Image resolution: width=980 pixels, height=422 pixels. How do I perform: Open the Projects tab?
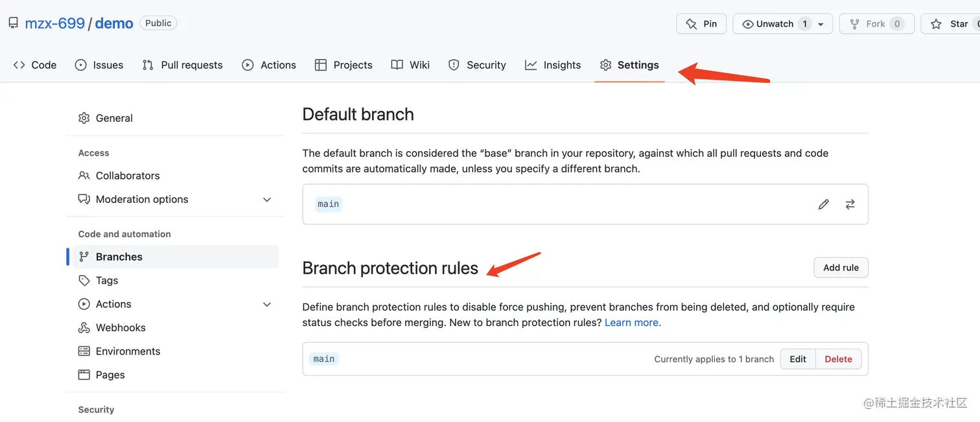point(344,65)
